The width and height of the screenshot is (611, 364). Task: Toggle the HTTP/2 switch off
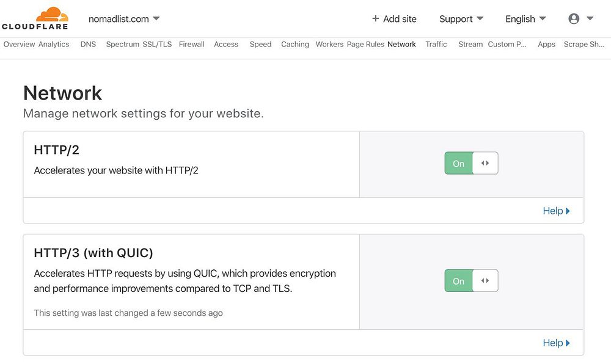pyautogui.click(x=471, y=163)
